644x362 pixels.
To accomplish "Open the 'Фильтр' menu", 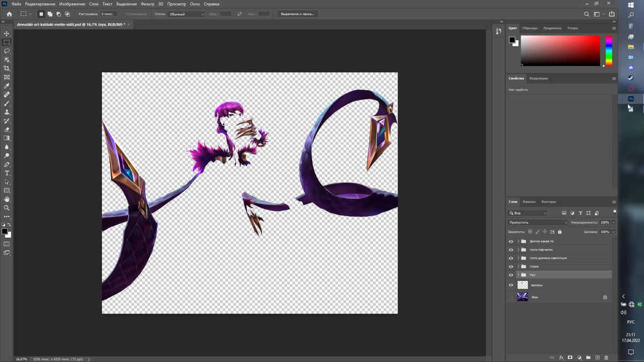I will click(147, 4).
